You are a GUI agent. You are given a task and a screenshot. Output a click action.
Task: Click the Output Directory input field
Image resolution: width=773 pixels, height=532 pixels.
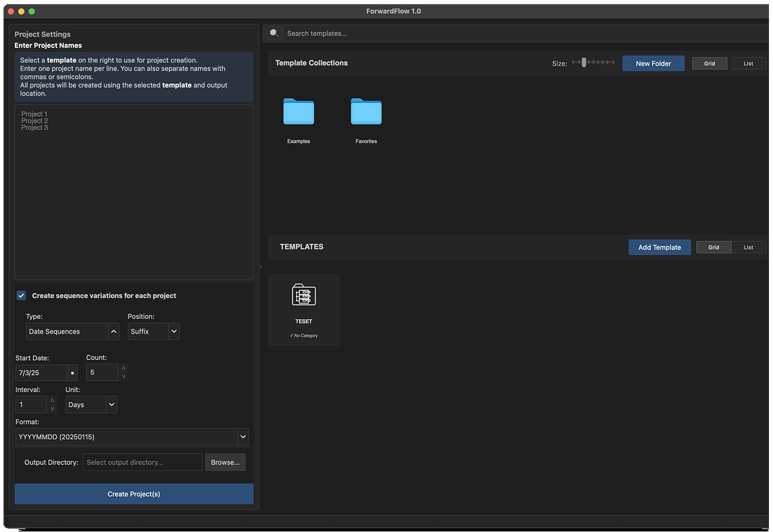[142, 462]
